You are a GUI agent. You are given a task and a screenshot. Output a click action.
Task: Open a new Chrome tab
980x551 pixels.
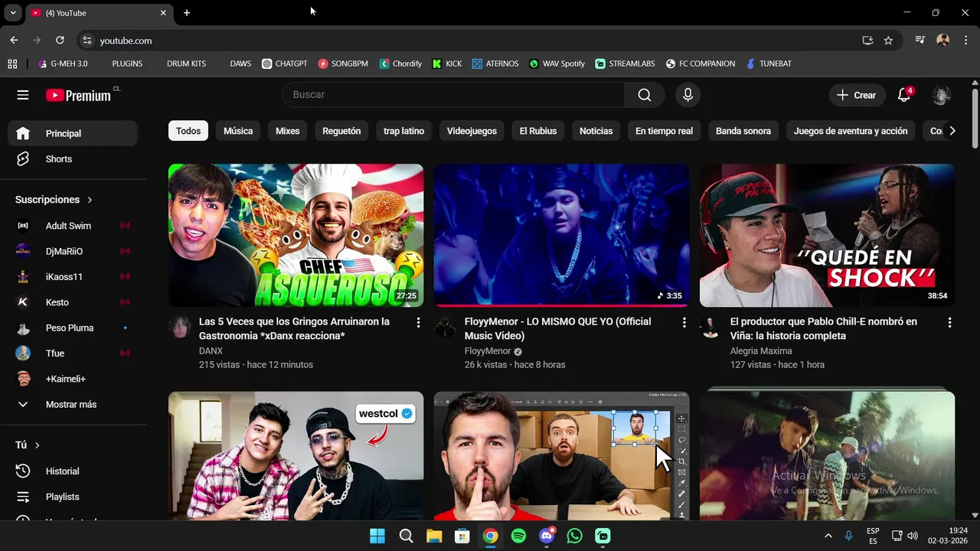[187, 13]
